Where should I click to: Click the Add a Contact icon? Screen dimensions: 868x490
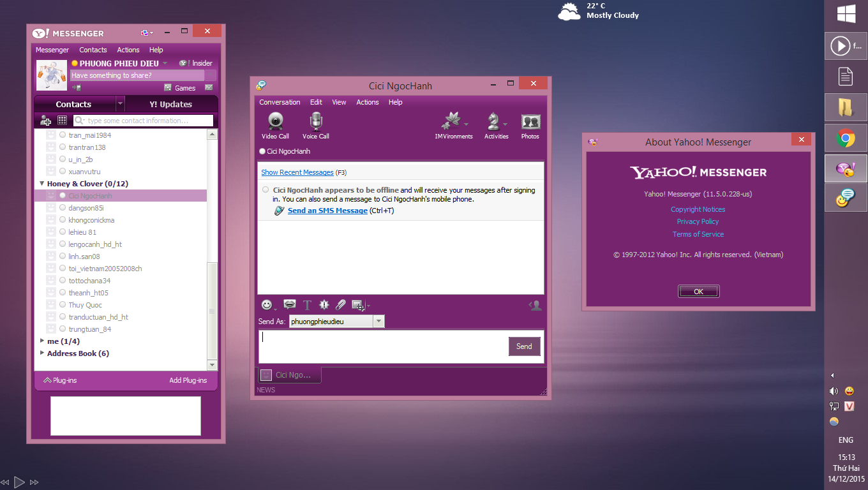click(x=45, y=121)
